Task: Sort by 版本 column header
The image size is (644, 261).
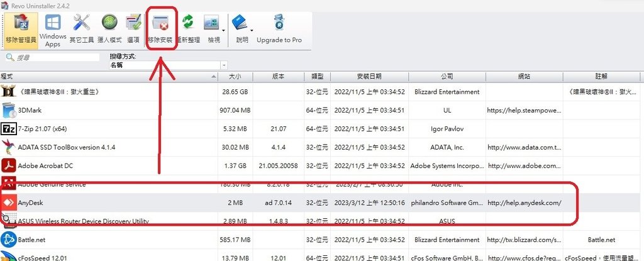Action: (x=279, y=77)
